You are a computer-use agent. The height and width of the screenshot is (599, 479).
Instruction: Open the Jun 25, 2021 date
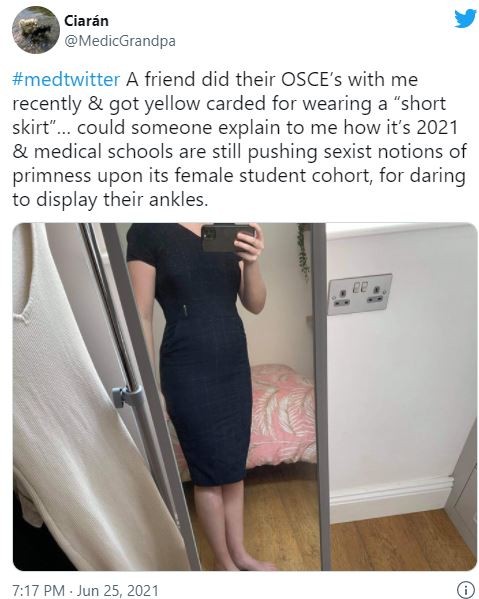pyautogui.click(x=118, y=590)
